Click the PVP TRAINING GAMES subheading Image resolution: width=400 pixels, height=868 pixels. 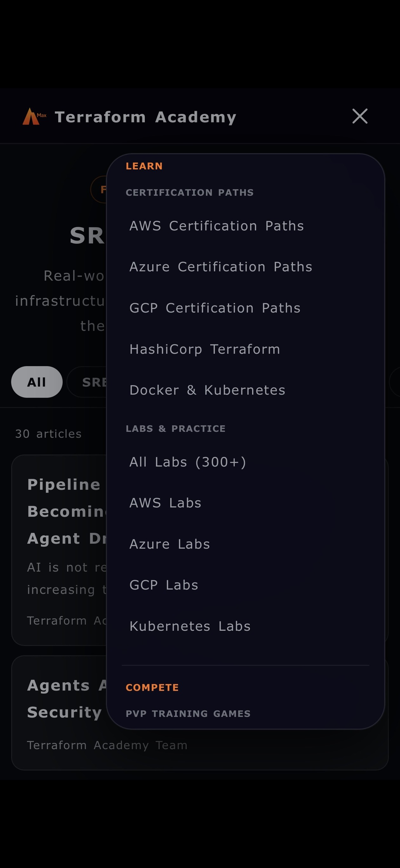[188, 714]
